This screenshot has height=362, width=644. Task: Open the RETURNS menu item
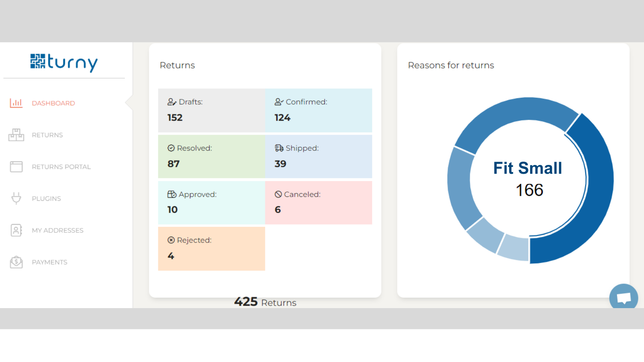(47, 135)
